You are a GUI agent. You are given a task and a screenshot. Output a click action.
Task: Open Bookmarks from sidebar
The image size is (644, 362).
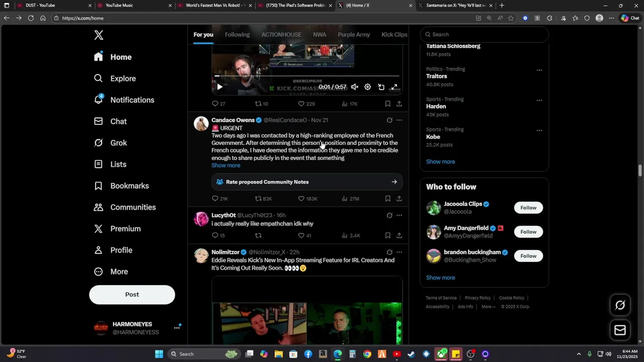[122, 186]
